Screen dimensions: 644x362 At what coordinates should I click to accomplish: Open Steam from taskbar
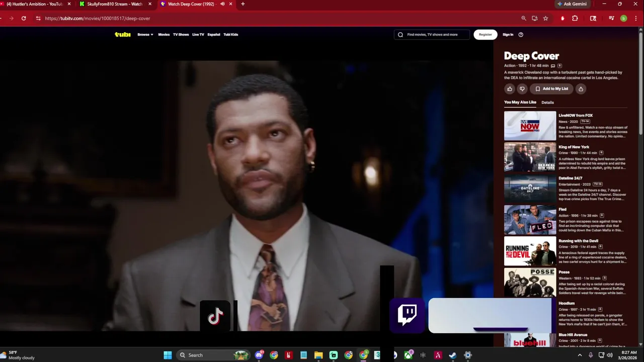[x=452, y=355]
